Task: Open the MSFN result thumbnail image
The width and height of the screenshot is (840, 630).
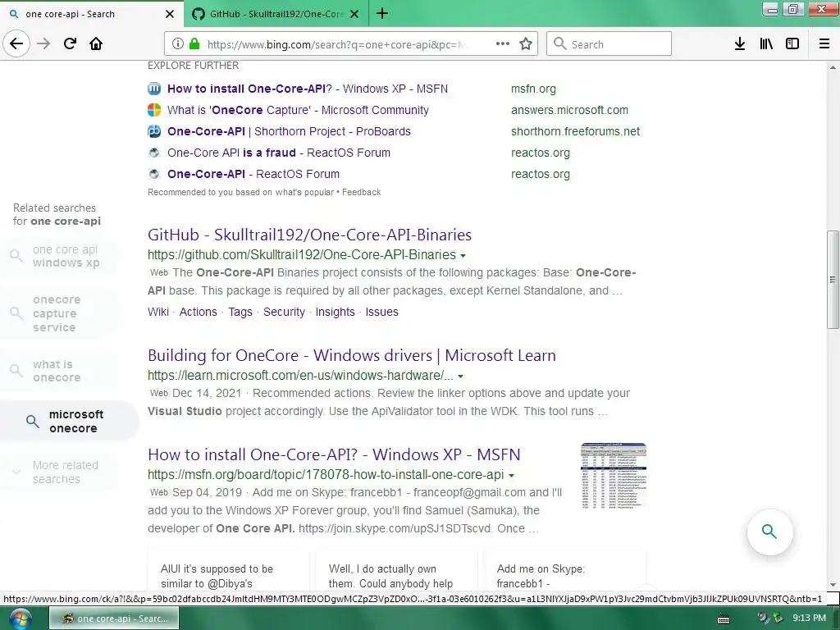Action: click(614, 476)
